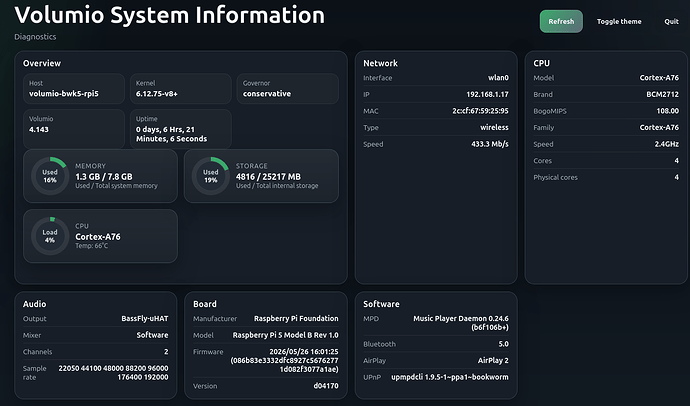Click the Audio Output BassFly-uHAT row
The height and width of the screenshot is (406, 690).
[x=95, y=318]
